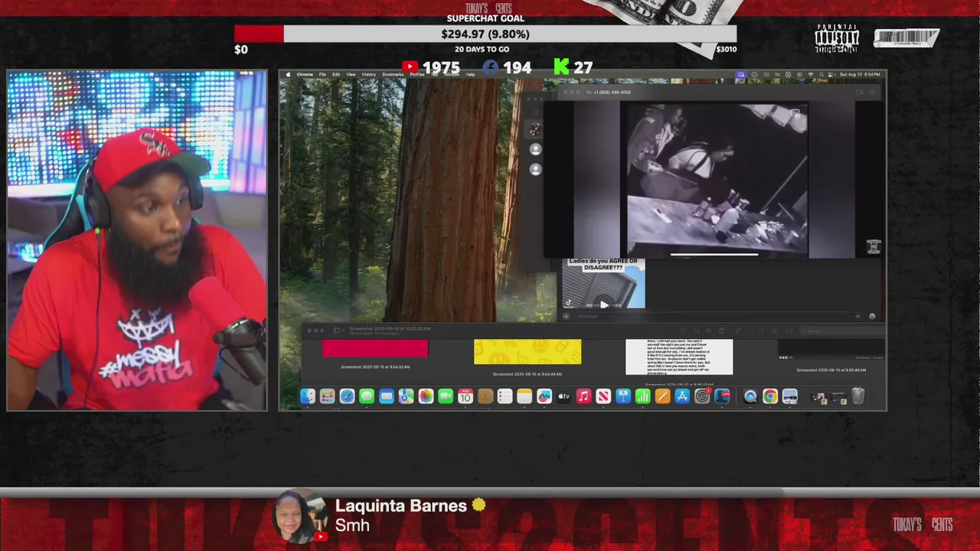Open the Edit menu
Viewport: 980px width, 551px height.
(x=336, y=74)
